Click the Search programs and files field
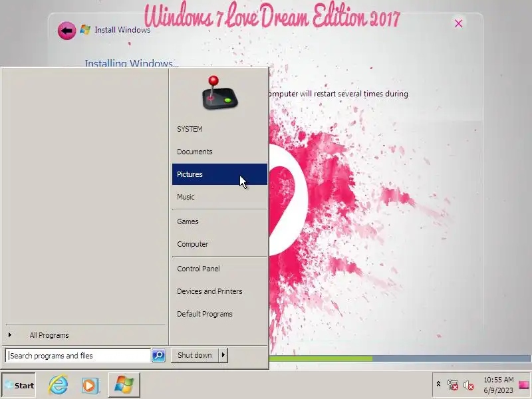This screenshot has width=532, height=399. click(78, 356)
